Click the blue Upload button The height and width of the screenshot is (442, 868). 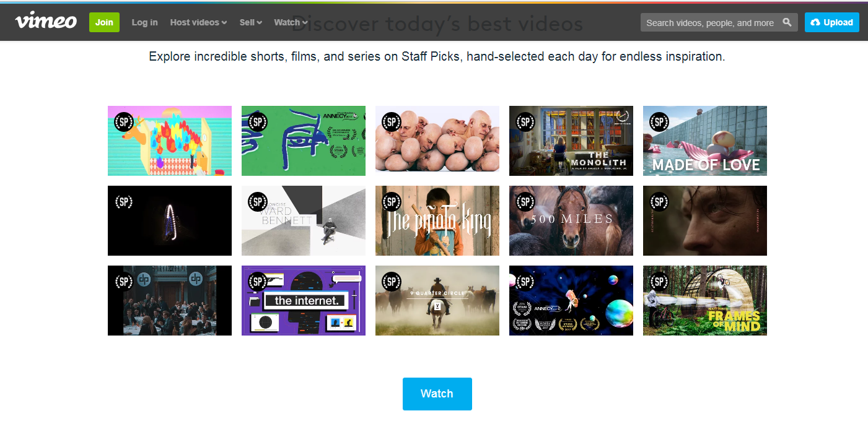[x=832, y=22]
